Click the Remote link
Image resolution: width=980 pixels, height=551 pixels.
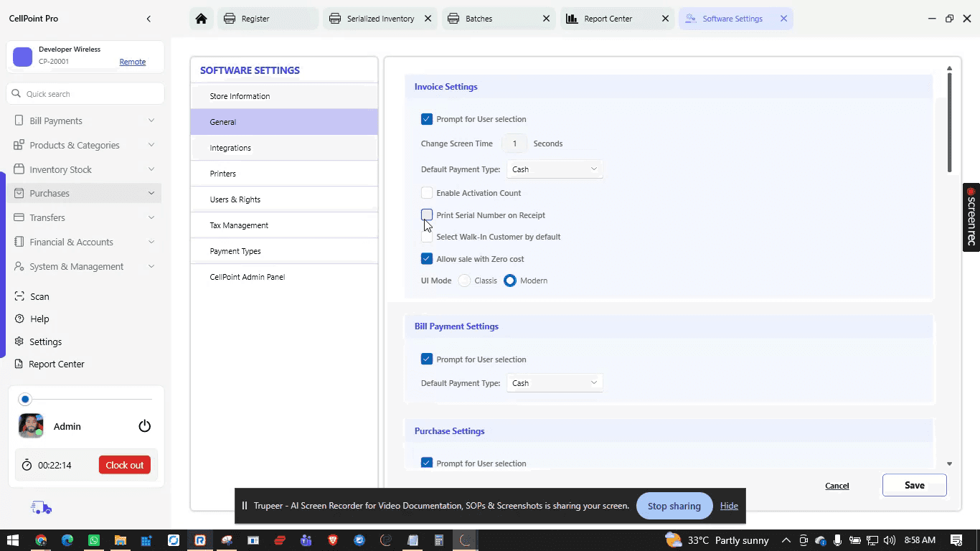coord(133,62)
